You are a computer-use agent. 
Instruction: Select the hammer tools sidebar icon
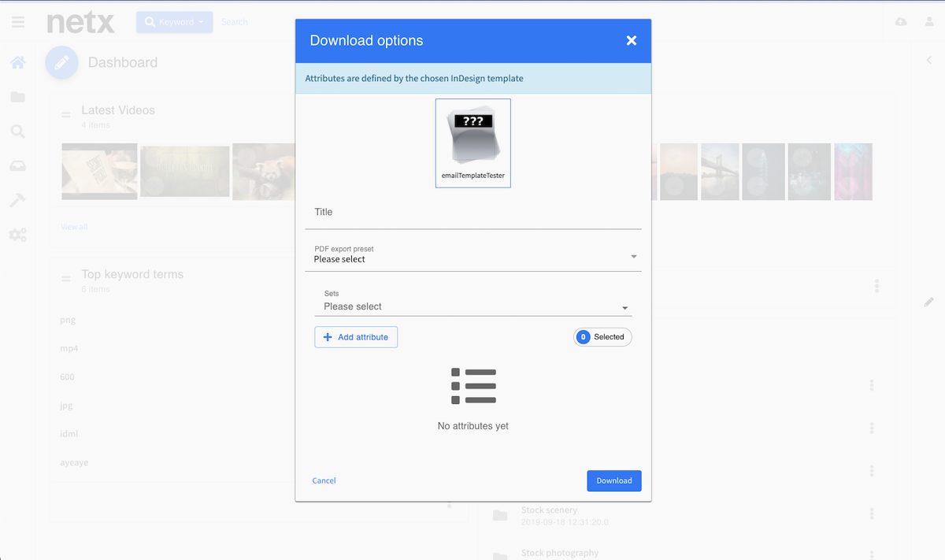17,201
